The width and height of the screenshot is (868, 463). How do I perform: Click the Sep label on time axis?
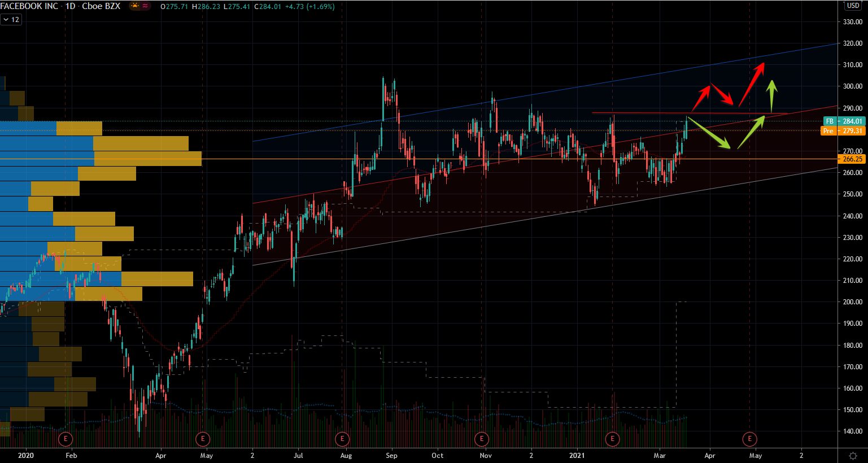pos(391,455)
